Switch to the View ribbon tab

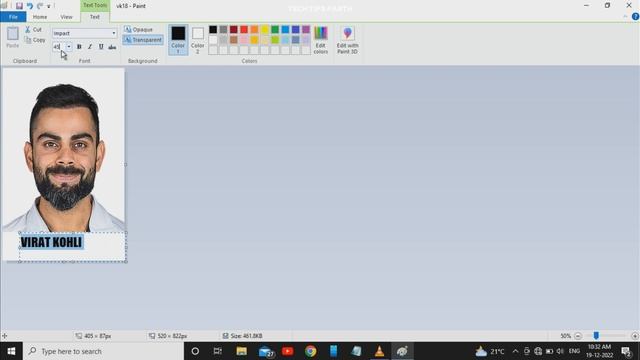(x=66, y=17)
